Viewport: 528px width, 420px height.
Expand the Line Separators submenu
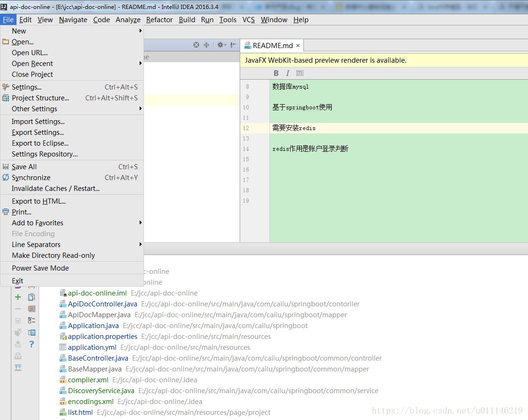(x=72, y=245)
